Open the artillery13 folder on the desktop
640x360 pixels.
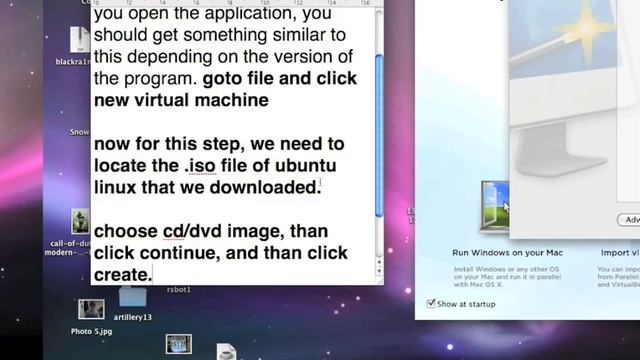133,297
